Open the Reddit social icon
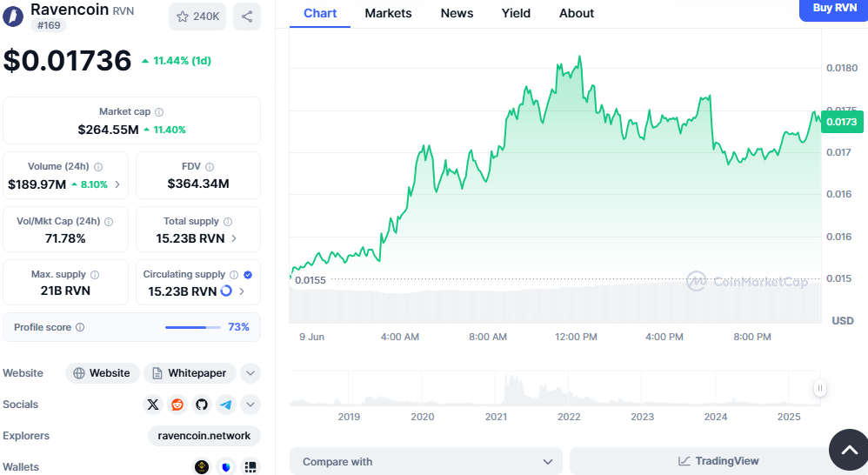This screenshot has height=475, width=868. [177, 405]
